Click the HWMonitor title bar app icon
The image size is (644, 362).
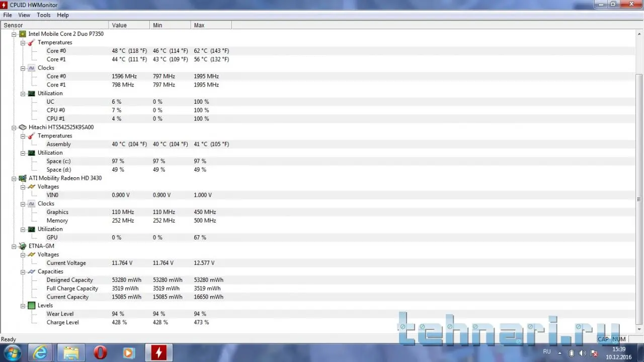point(4,5)
